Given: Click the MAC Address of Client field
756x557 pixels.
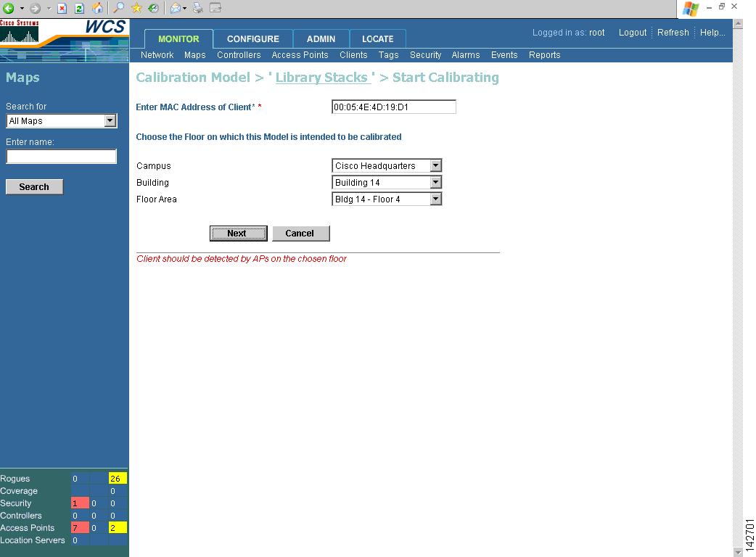Looking at the screenshot, I should (x=394, y=107).
